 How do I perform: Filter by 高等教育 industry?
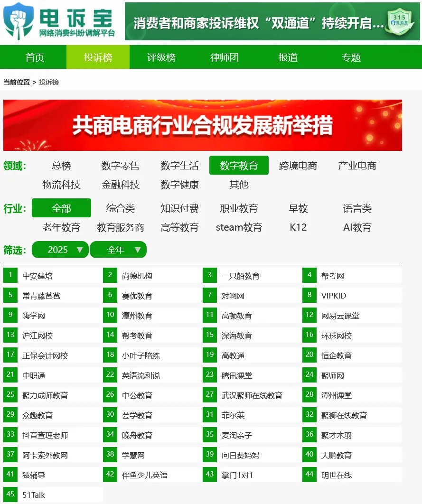[x=179, y=227]
